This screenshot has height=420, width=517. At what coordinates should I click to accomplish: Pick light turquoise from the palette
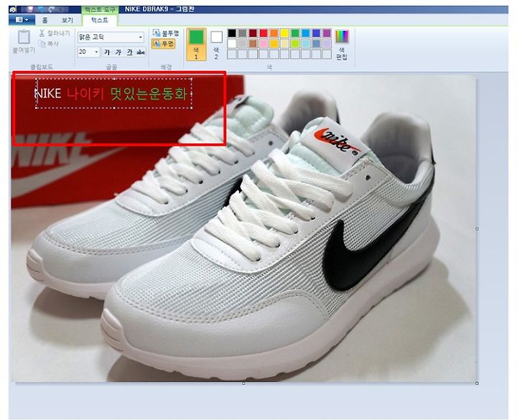pos(306,44)
